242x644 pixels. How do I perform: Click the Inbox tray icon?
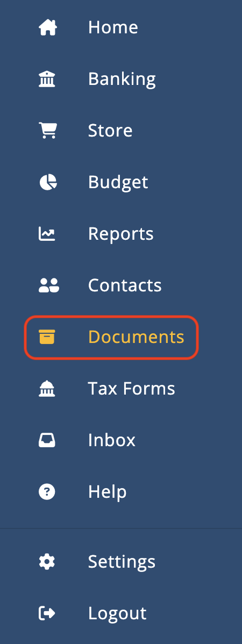click(x=47, y=440)
